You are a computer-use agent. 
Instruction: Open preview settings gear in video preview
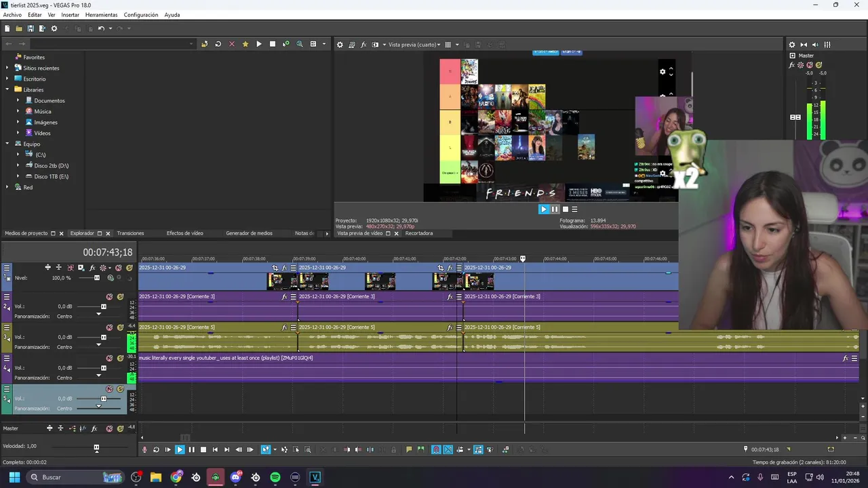point(340,45)
